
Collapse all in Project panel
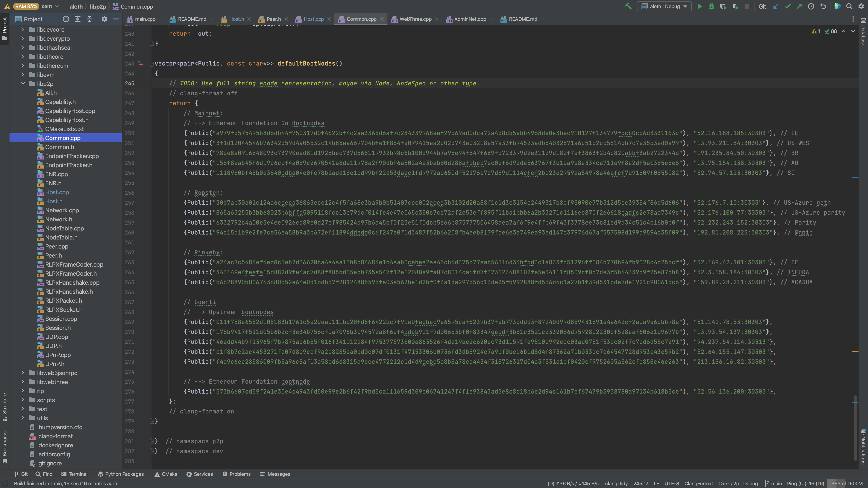(x=89, y=19)
